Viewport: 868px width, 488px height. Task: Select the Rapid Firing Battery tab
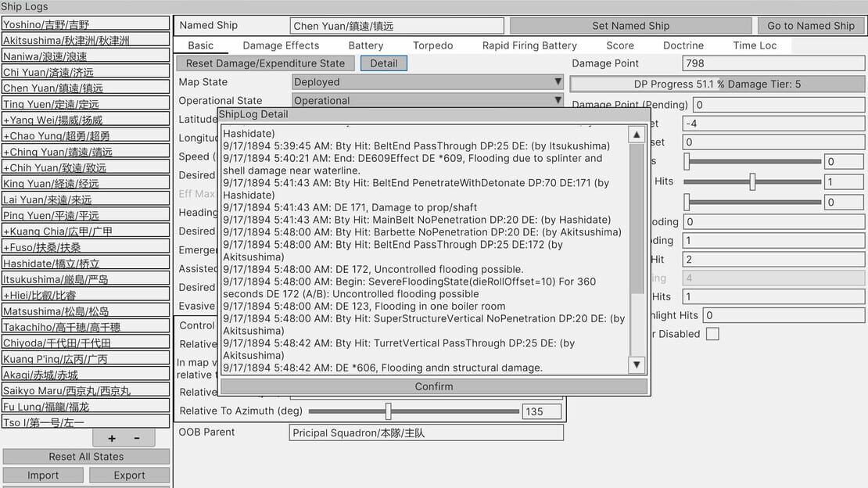[529, 45]
